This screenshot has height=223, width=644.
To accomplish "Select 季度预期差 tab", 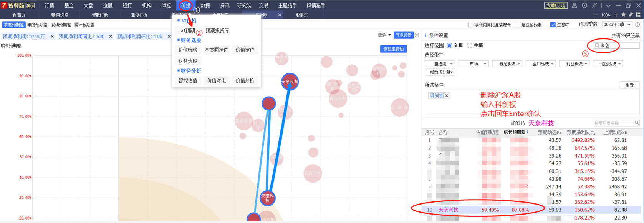I will click(14, 25).
